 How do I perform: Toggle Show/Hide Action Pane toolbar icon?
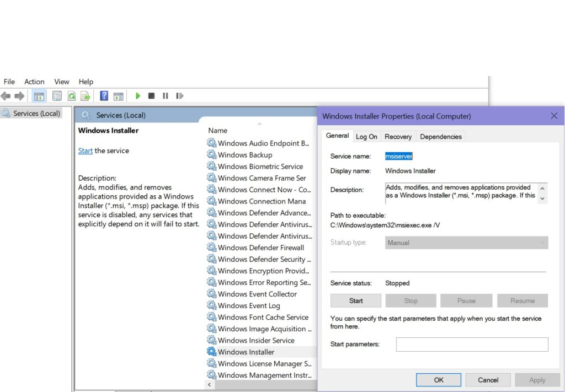(118, 96)
